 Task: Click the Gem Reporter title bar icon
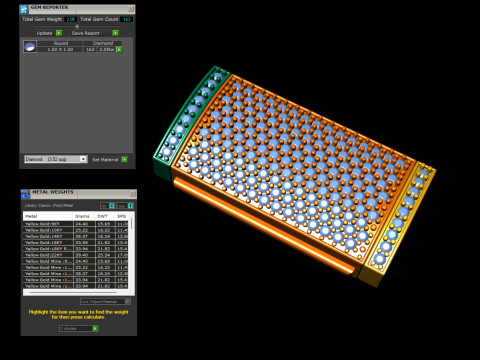tap(24, 9)
